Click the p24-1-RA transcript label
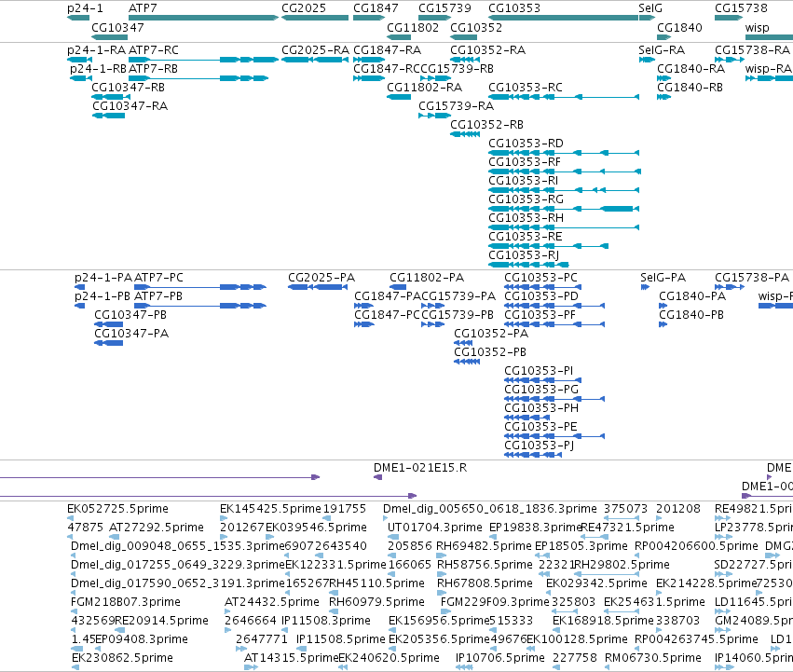 97,50
